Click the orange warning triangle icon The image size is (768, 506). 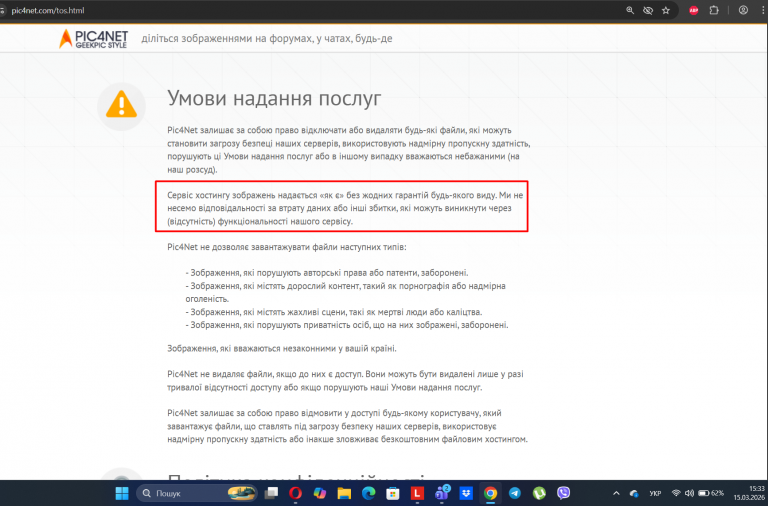121,105
